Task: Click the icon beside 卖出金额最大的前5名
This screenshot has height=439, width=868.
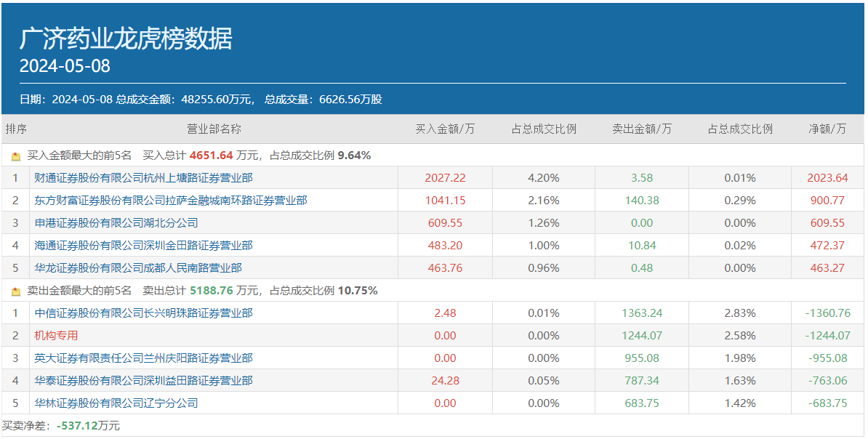Action: point(16,291)
